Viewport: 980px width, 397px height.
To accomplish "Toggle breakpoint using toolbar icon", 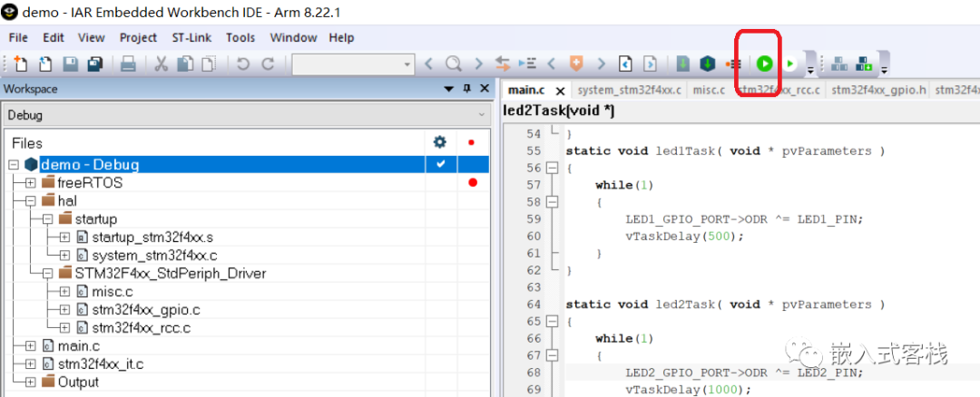I will [732, 63].
